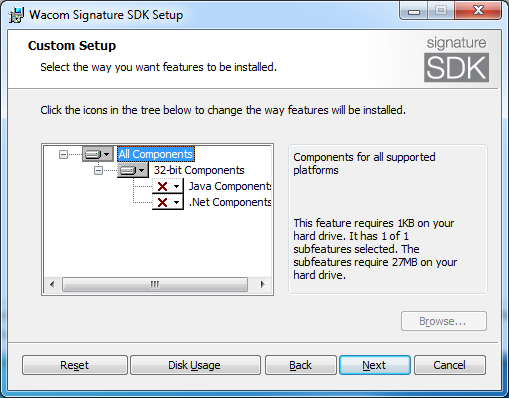509x398 pixels.
Task: Select the Java Components tree item
Action: click(230, 186)
